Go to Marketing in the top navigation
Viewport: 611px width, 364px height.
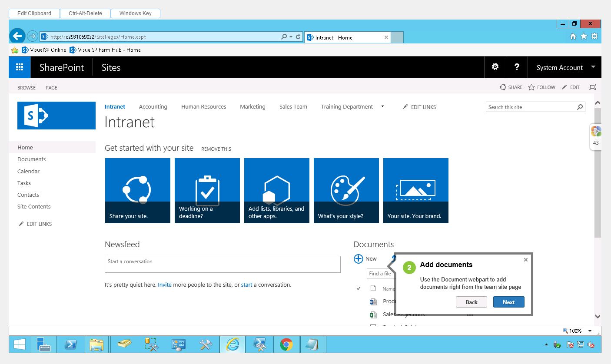(x=252, y=106)
